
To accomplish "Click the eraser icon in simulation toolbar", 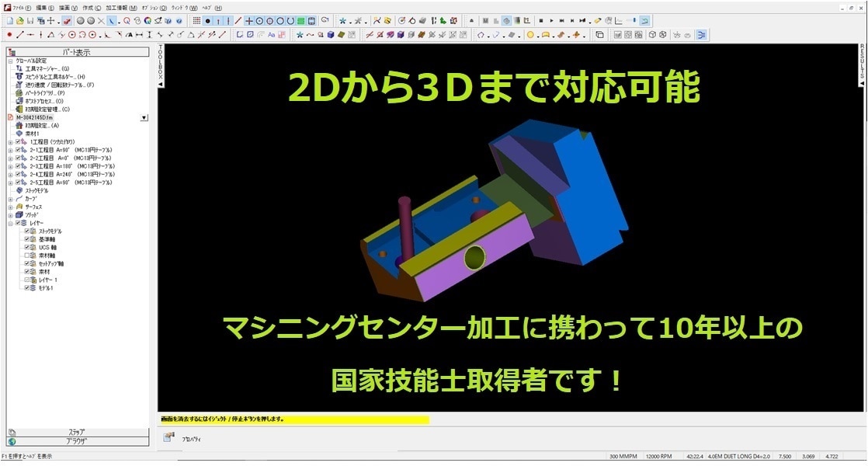I will tap(598, 20).
